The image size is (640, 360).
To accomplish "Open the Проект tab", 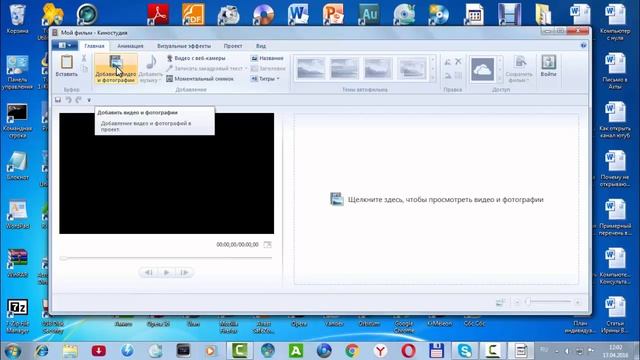I will (233, 46).
